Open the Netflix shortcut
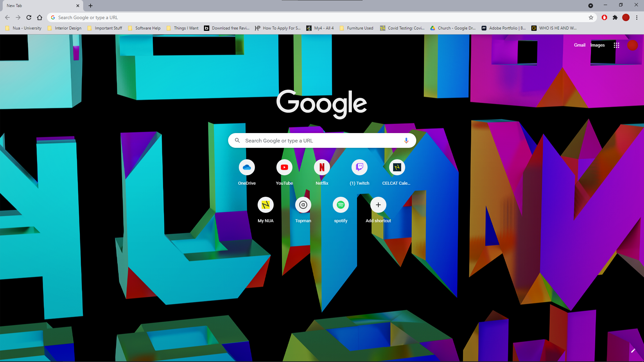644x362 pixels. [322, 173]
